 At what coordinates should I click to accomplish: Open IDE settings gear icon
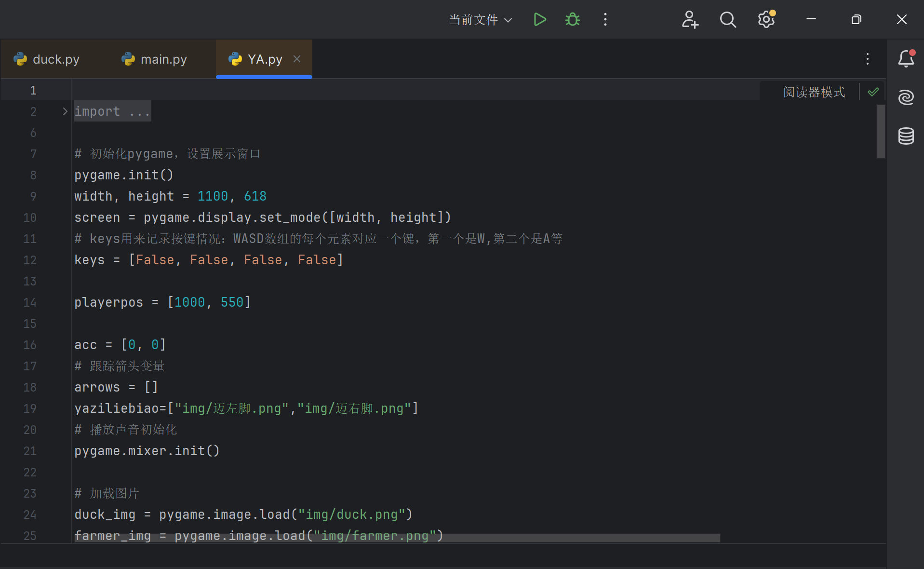(766, 19)
